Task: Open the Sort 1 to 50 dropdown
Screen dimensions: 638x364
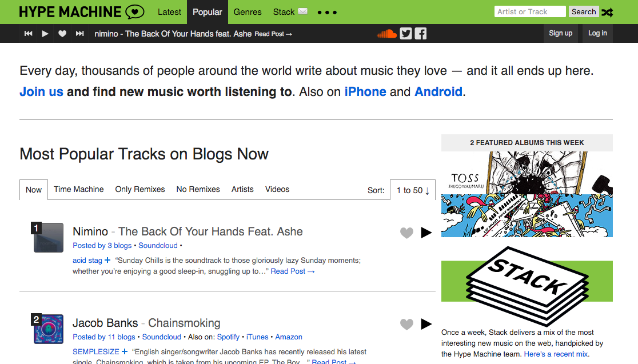Action: coord(413,190)
